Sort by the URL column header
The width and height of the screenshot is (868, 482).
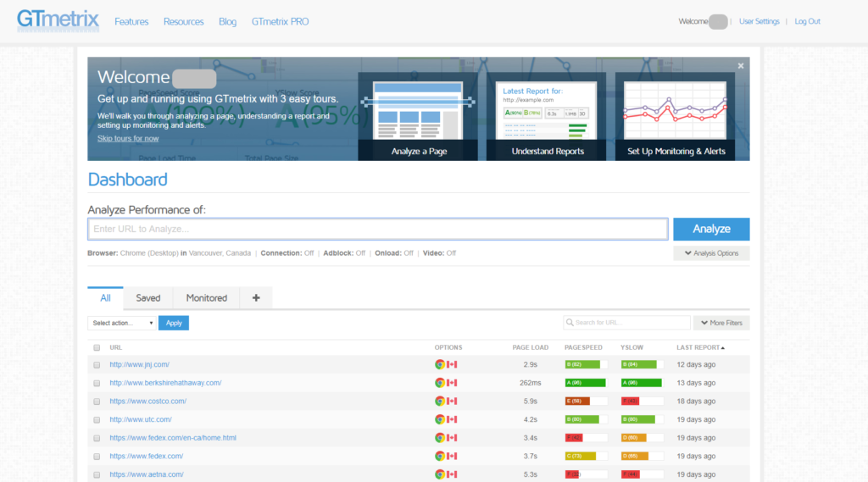coord(115,347)
